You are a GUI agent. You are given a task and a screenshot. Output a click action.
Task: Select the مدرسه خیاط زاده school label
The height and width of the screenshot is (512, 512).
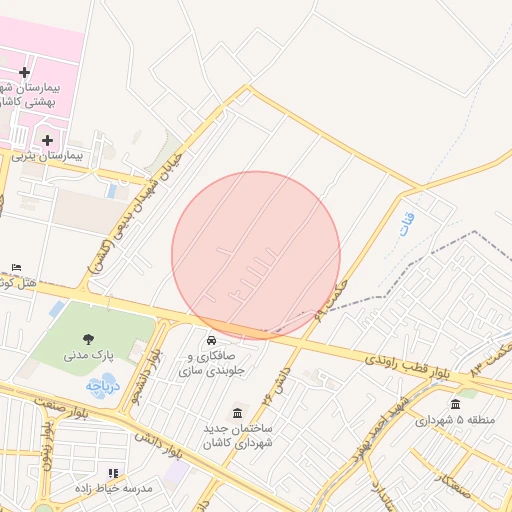click(114, 489)
